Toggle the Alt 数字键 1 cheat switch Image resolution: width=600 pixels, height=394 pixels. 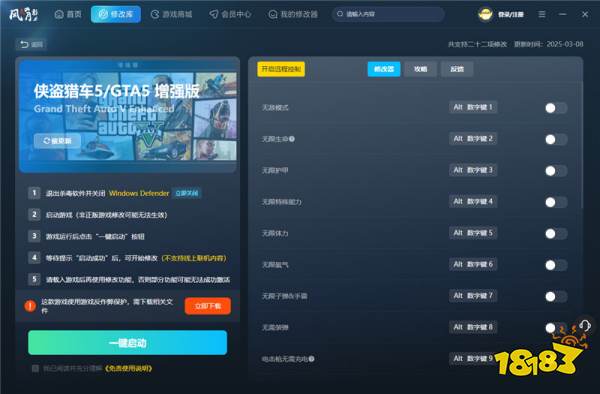[x=556, y=108]
